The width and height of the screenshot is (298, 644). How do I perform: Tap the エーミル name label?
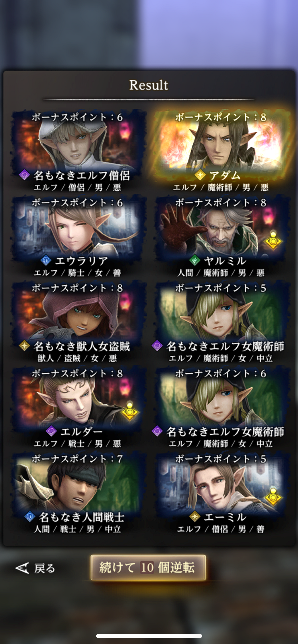(225, 517)
